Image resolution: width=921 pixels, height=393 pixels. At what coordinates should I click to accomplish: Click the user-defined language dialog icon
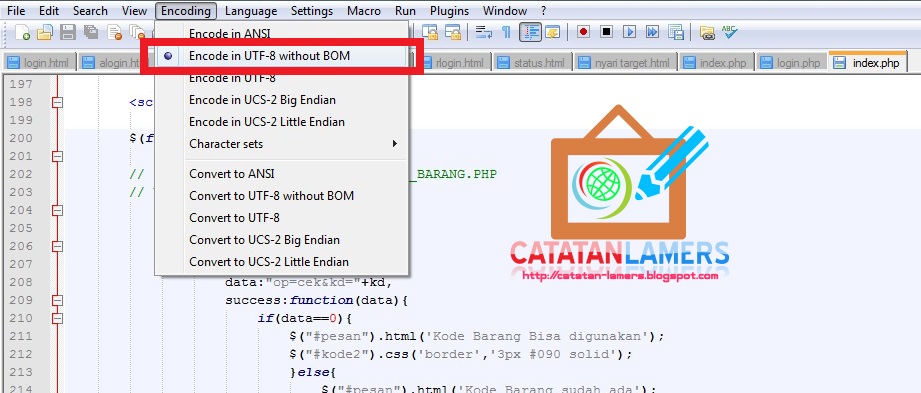click(x=553, y=32)
